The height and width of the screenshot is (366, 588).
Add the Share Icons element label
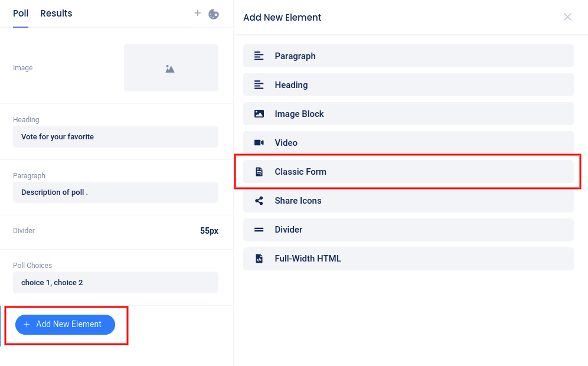tap(298, 201)
